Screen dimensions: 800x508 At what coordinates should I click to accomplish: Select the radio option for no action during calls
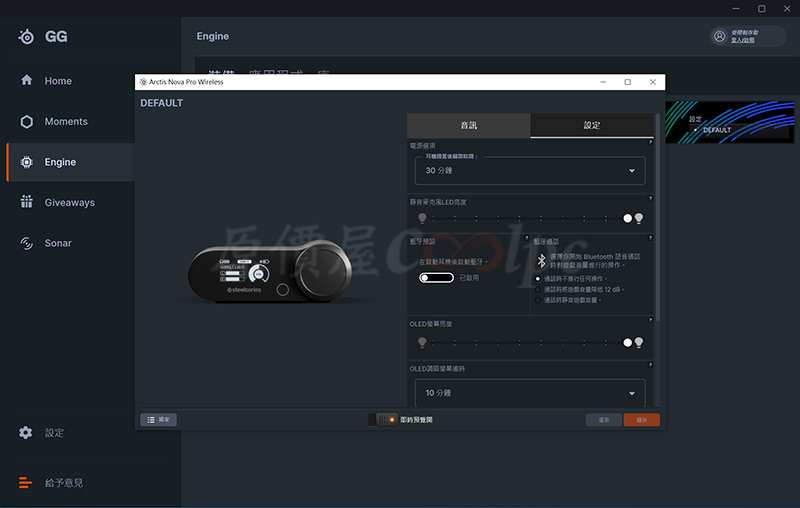point(537,278)
